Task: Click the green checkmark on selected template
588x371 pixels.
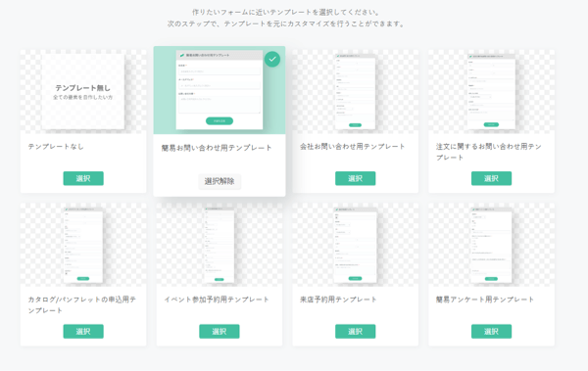Action: tap(272, 59)
